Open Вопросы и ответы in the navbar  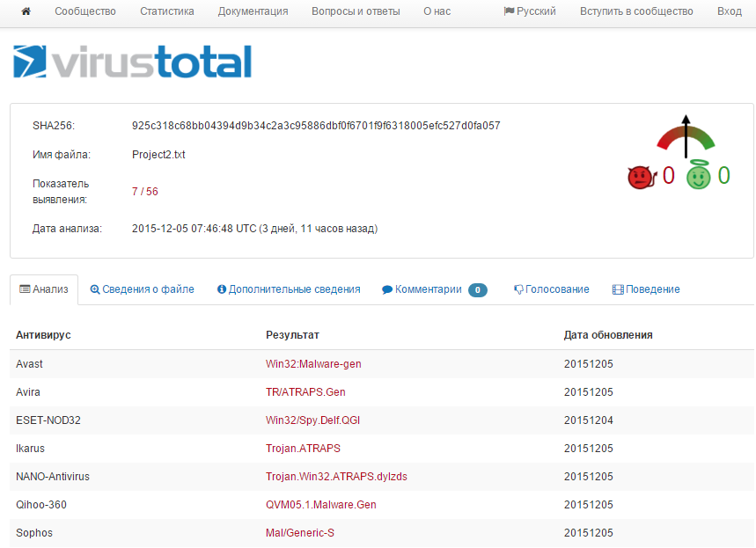pyautogui.click(x=356, y=11)
